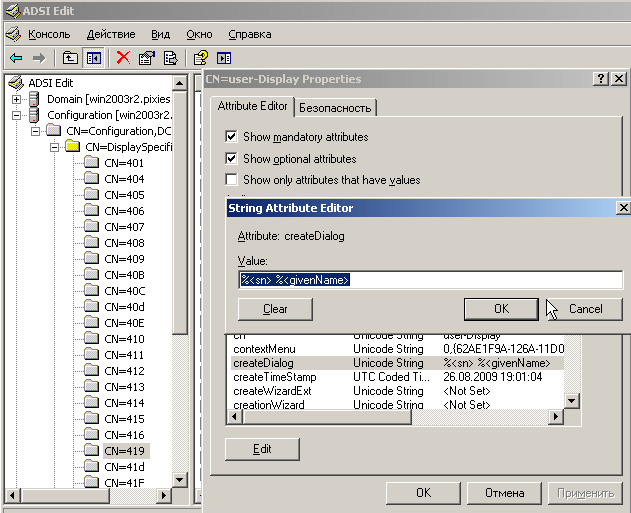This screenshot has height=513, width=631.
Task: Click the Применить button
Action: [586, 493]
